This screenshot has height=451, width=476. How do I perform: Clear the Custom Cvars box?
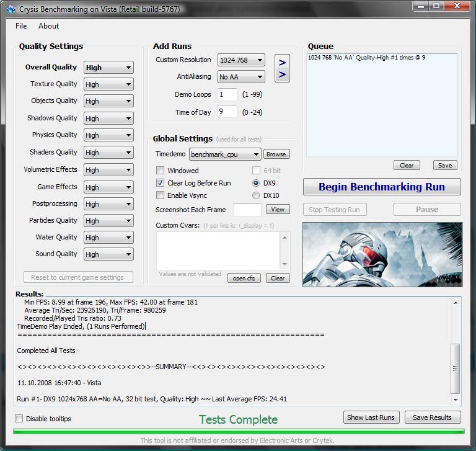pyautogui.click(x=278, y=278)
